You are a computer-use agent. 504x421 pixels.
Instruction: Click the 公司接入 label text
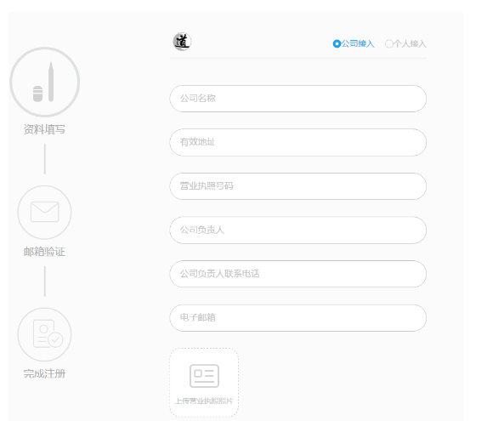tap(358, 43)
